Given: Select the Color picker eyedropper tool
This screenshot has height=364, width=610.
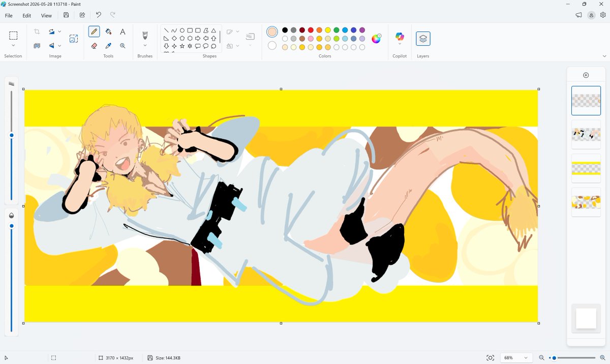Looking at the screenshot, I should [108, 45].
